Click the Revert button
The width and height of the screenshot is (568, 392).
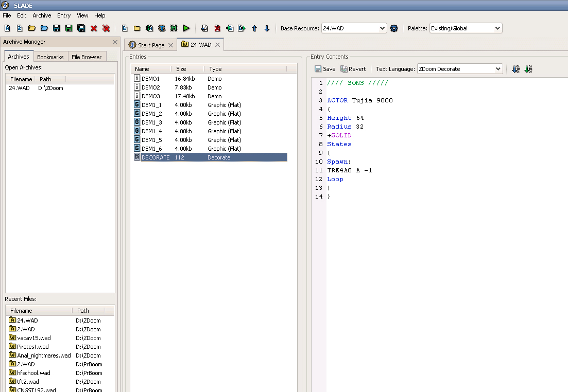point(353,69)
